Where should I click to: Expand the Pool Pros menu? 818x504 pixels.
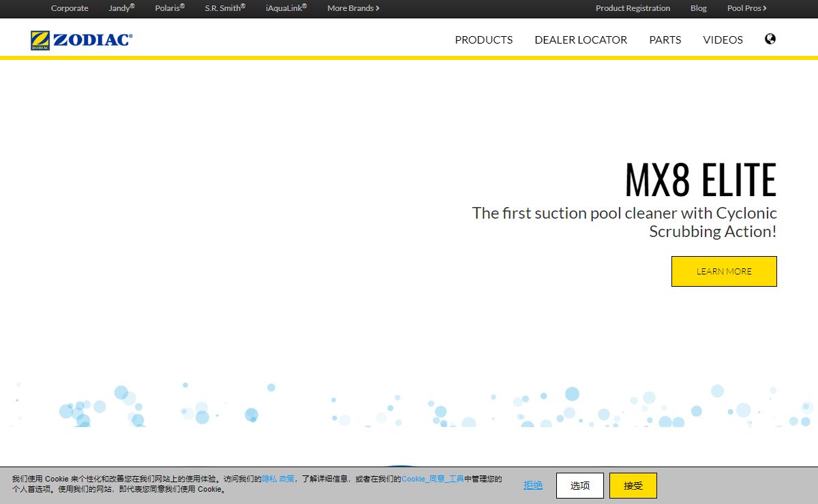coord(747,8)
